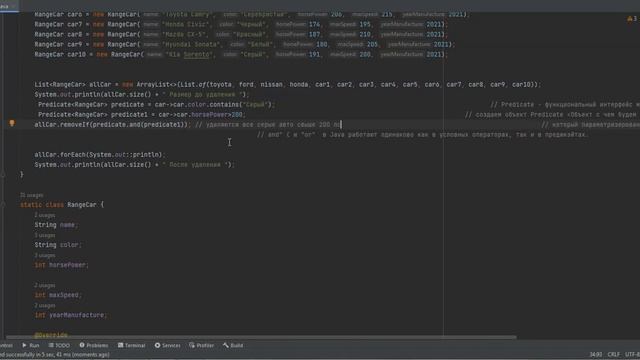Viewport: 640px width, 360px height.
Task: Click the static keyword before class RangeCar
Action: click(31, 204)
